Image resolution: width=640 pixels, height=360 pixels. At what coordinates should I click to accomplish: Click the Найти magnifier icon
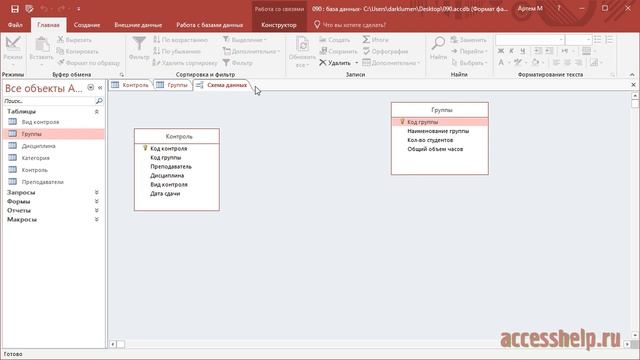[x=438, y=43]
